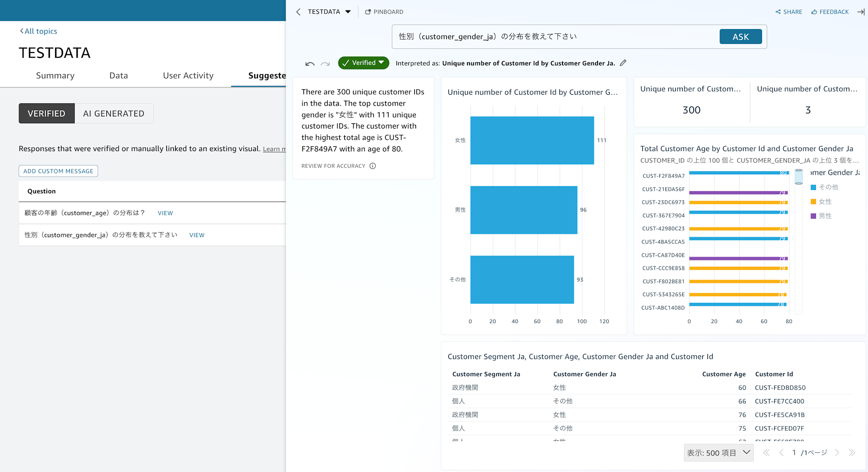Click the ASK button
Image resolution: width=868 pixels, height=472 pixels.
pos(740,36)
